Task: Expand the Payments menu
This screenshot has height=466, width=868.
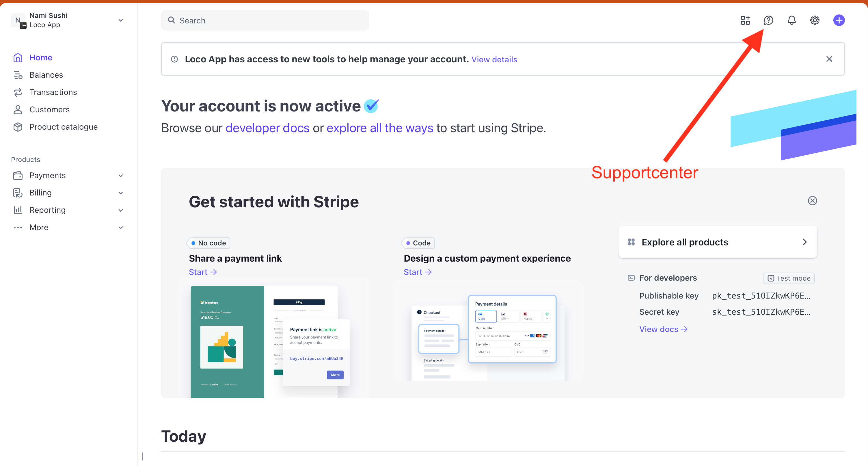Action: 67,176
